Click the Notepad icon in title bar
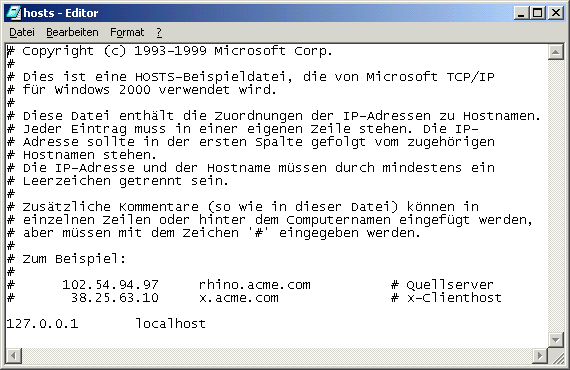The height and width of the screenshot is (370, 570). coord(13,13)
